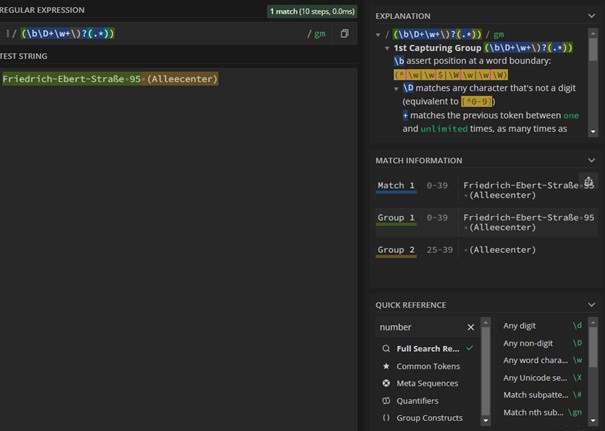Click the magnifier icon beside Full Search

pos(386,349)
